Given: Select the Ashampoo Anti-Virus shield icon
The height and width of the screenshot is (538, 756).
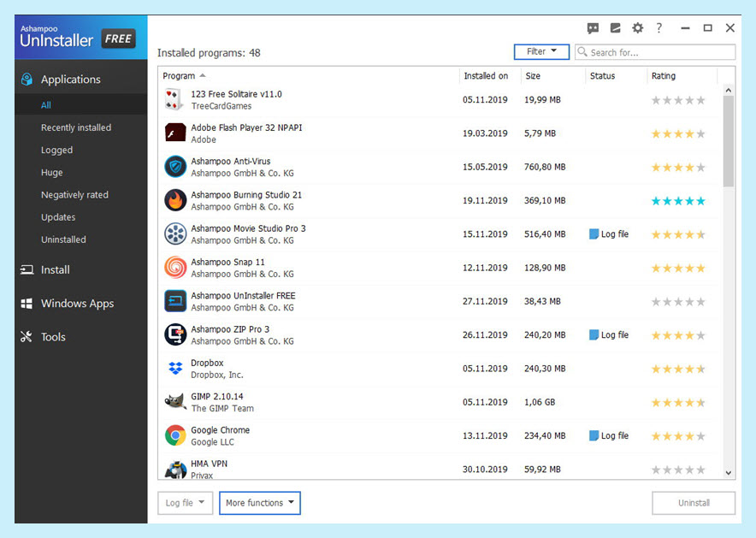Looking at the screenshot, I should point(175,167).
